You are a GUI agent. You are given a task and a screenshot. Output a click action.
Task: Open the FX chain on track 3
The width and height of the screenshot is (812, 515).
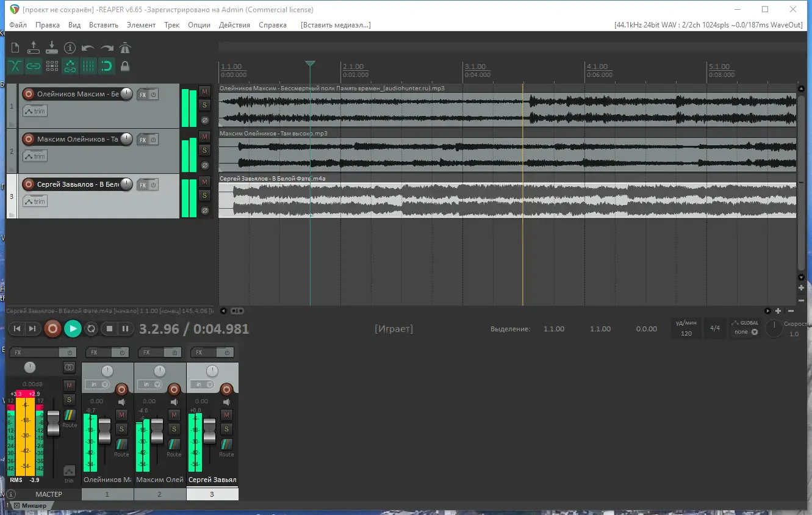[143, 185]
